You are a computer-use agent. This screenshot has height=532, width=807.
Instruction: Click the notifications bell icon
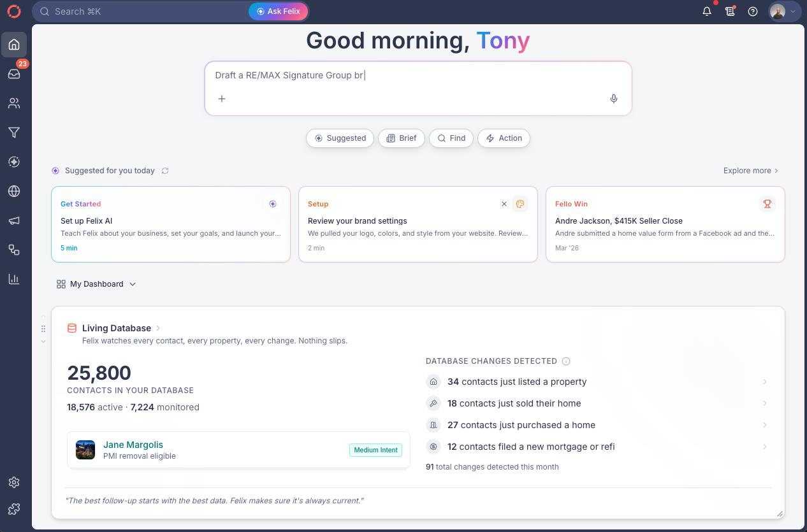click(x=707, y=11)
